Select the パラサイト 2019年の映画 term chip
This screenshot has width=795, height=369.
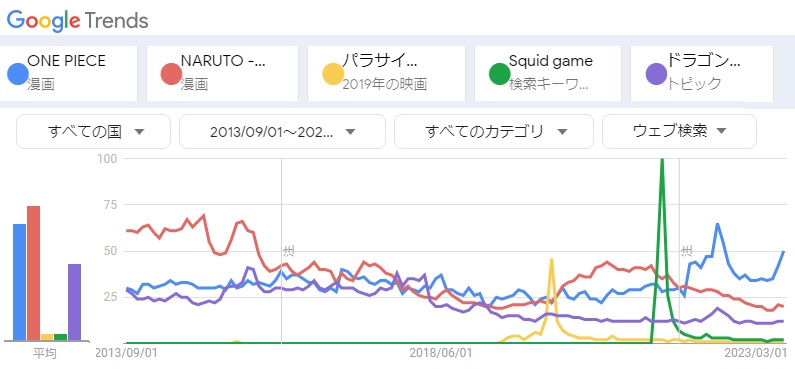pyautogui.click(x=386, y=73)
